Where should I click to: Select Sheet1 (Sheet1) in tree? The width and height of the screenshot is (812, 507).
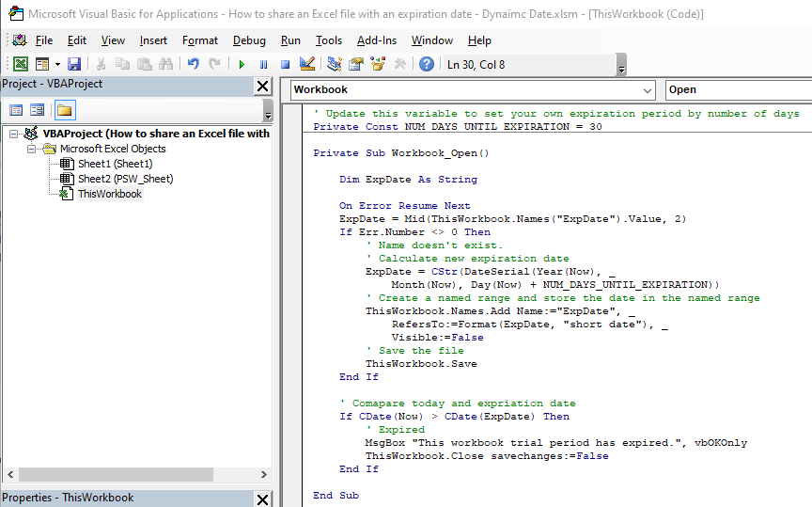click(x=115, y=164)
